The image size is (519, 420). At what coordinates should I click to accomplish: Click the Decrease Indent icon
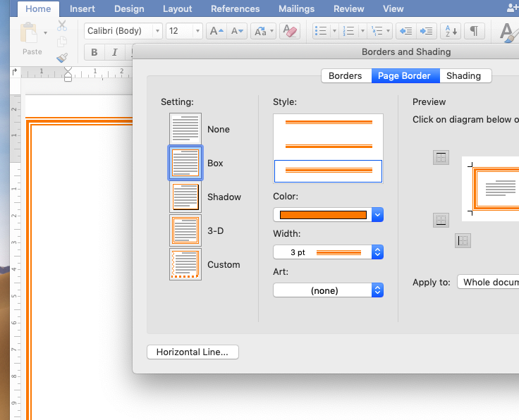405,31
